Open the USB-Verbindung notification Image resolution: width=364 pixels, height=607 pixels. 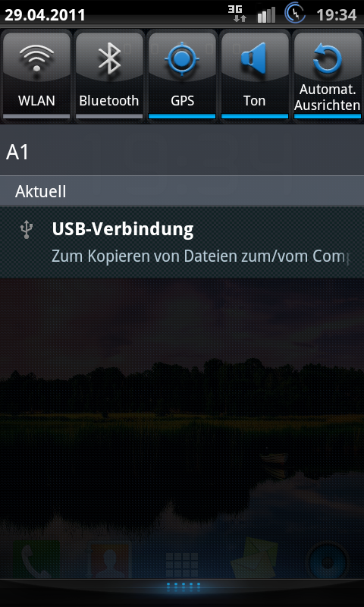coord(182,242)
